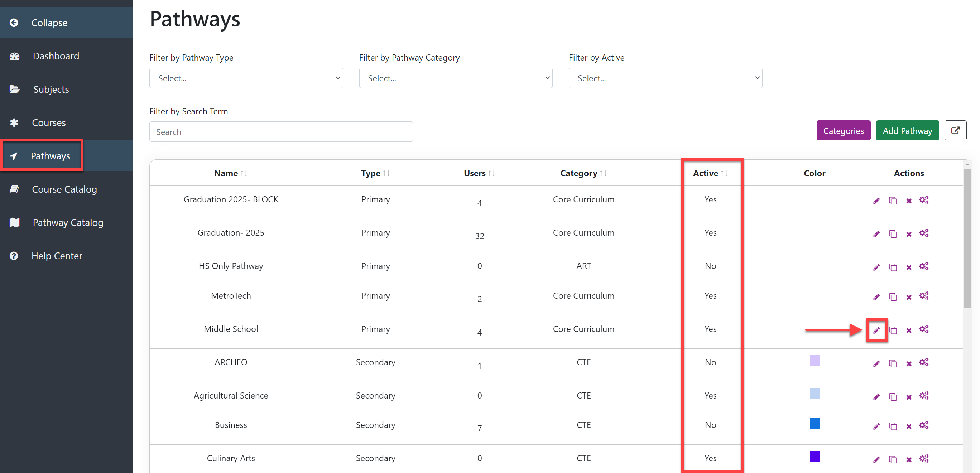The width and height of the screenshot is (980, 473).
Task: Click the Business blue color swatch
Action: coord(815,423)
